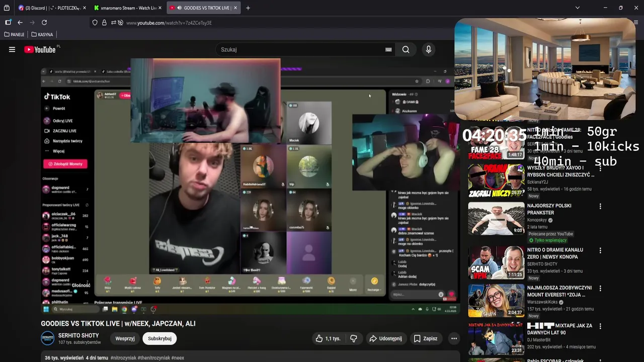
Task: Visit the SzklanaY2J channel name
Action: [x=538, y=183]
